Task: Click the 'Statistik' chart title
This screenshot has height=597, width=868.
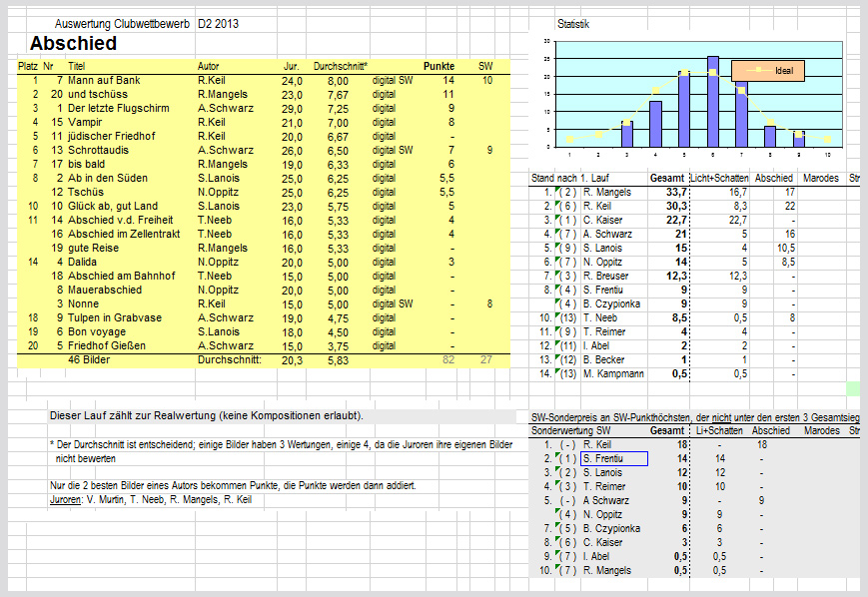Action: 573,24
